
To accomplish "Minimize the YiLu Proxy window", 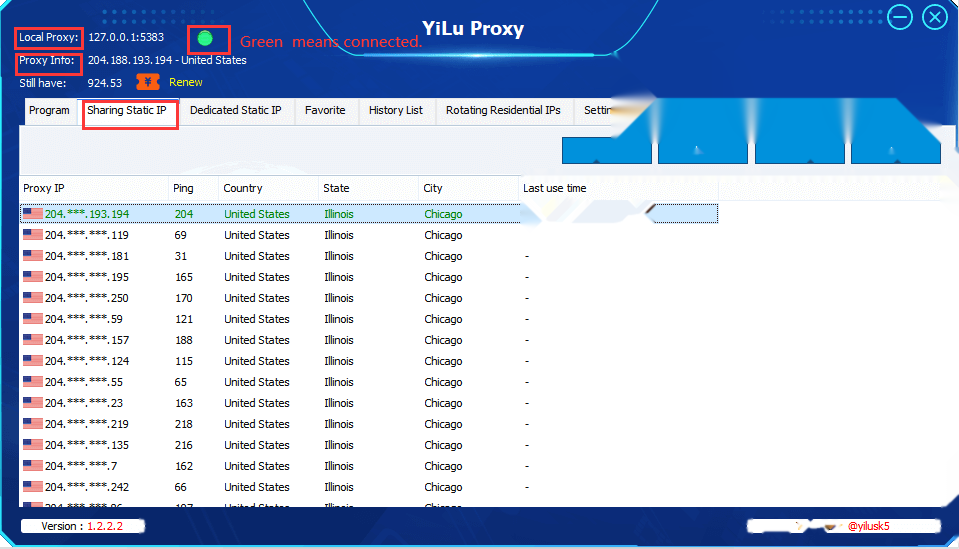I will point(900,17).
